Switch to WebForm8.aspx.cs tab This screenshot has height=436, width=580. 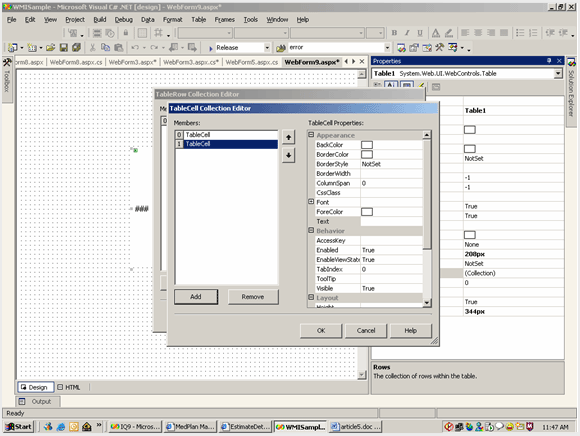point(76,62)
